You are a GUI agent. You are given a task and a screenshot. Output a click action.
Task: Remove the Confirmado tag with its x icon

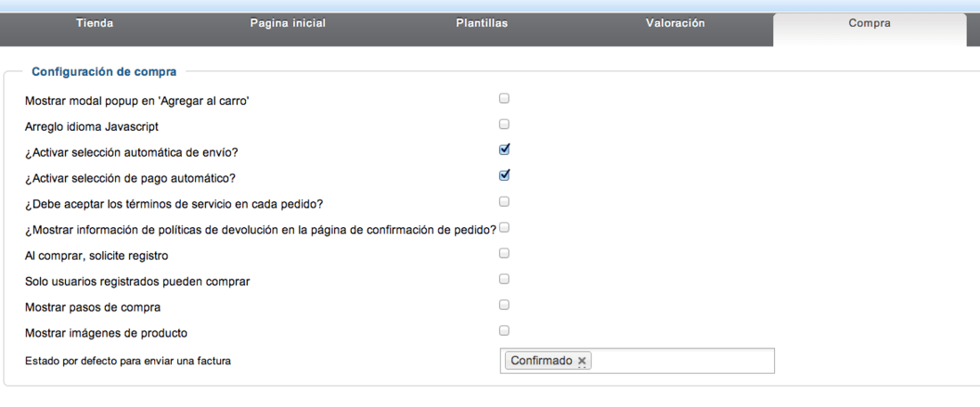[582, 361]
